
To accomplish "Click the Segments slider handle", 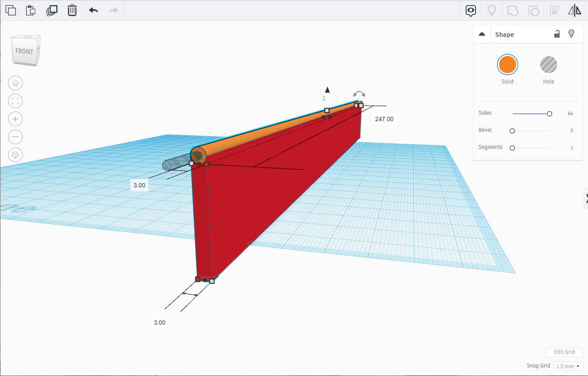I will click(512, 148).
